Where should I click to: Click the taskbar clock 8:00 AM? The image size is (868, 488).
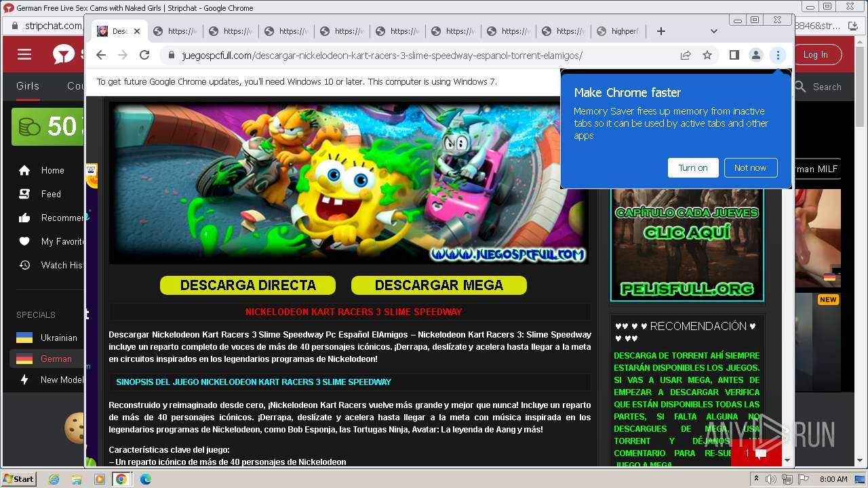tap(833, 479)
